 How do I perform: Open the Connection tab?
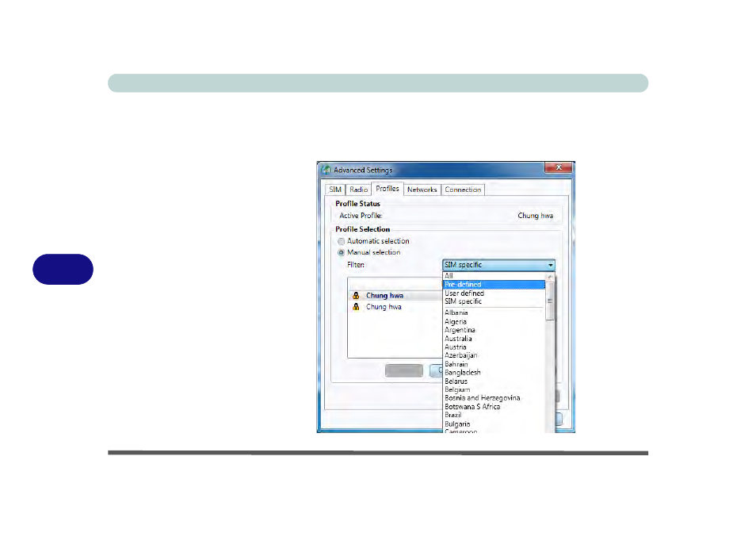coord(462,190)
